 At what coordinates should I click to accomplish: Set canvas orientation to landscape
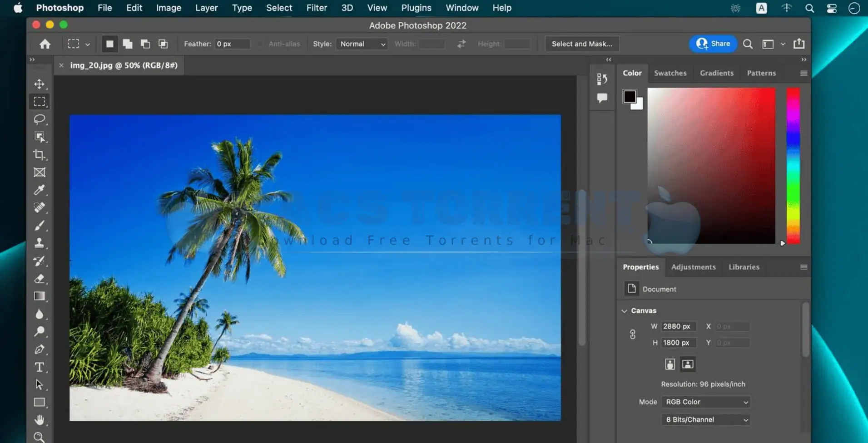[688, 364]
